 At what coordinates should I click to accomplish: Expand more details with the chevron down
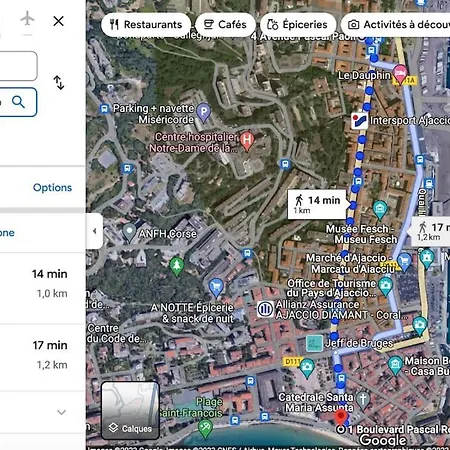61,412
